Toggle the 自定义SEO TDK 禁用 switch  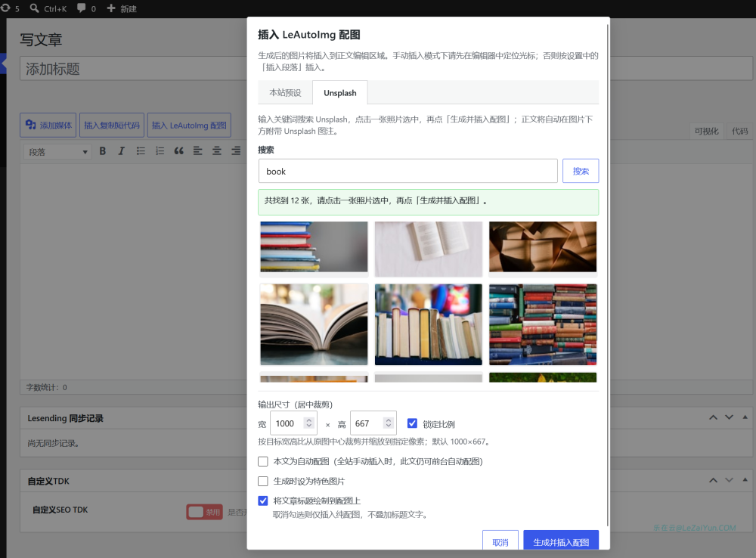(x=204, y=512)
